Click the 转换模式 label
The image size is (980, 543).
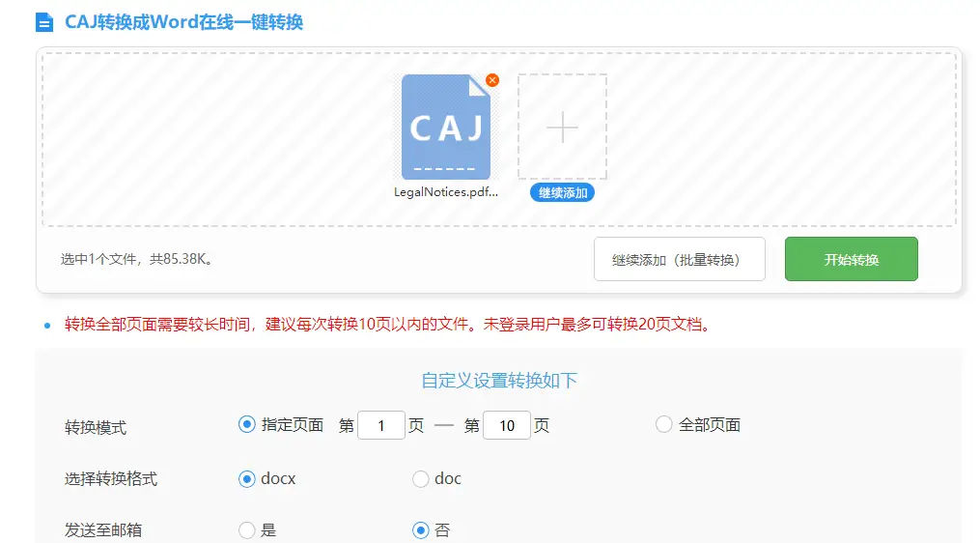click(96, 428)
